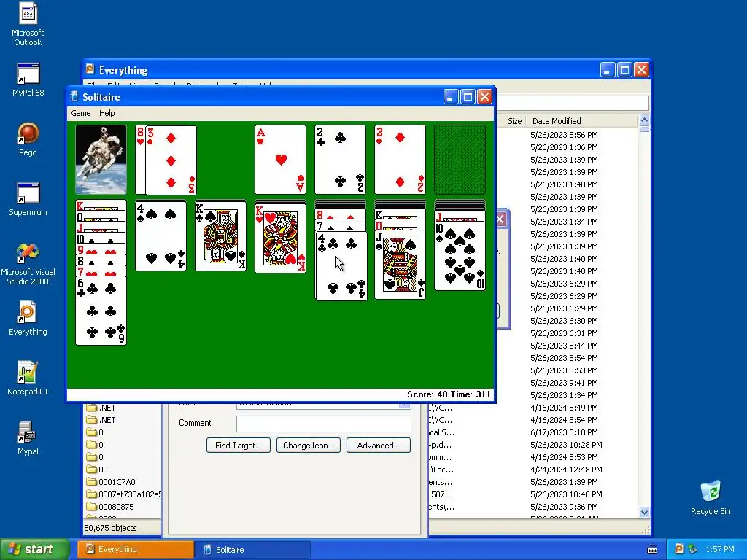Screen dimensions: 747x560
Task: Click the Everything window title icon
Action: click(x=90, y=69)
